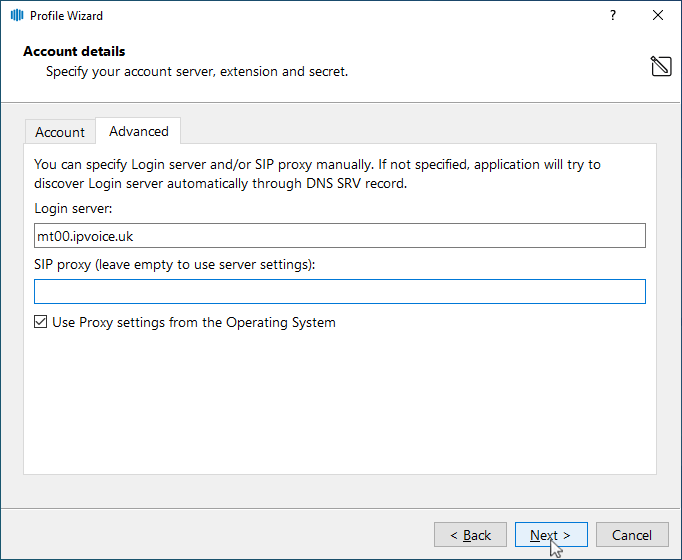Click the 'Login server:' label
Image resolution: width=682 pixels, height=560 pixels.
(x=74, y=208)
